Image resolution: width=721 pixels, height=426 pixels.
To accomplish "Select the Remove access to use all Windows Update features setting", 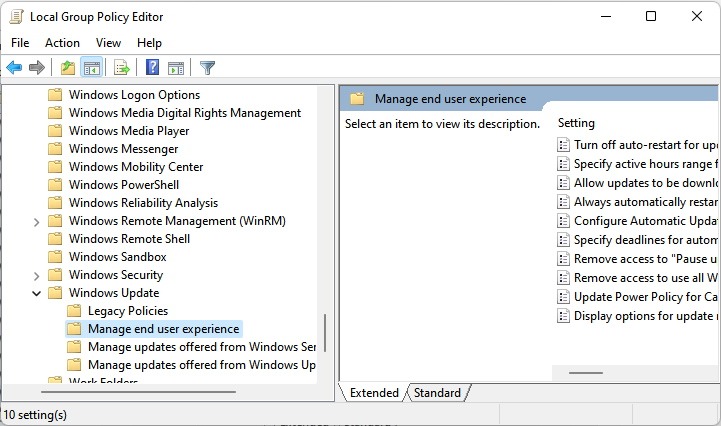I will (x=645, y=278).
